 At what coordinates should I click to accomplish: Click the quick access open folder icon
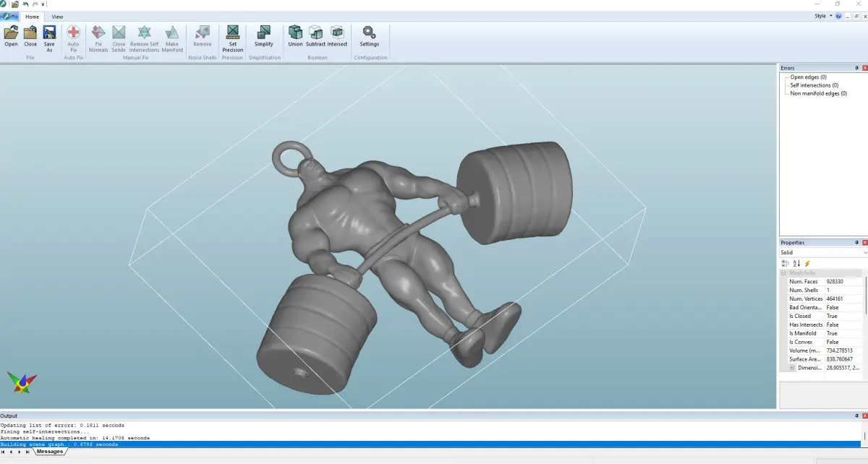point(15,4)
